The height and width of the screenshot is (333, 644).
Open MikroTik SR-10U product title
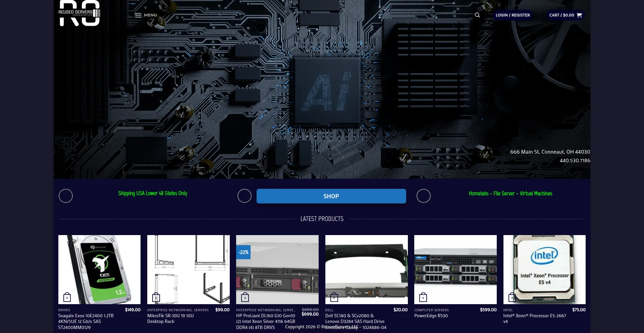(x=170, y=319)
